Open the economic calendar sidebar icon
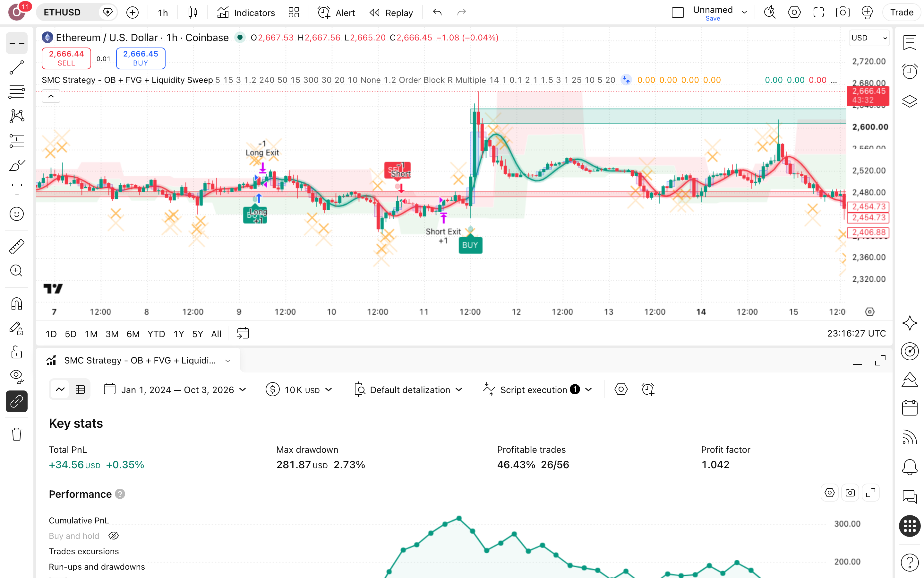 pyautogui.click(x=910, y=408)
